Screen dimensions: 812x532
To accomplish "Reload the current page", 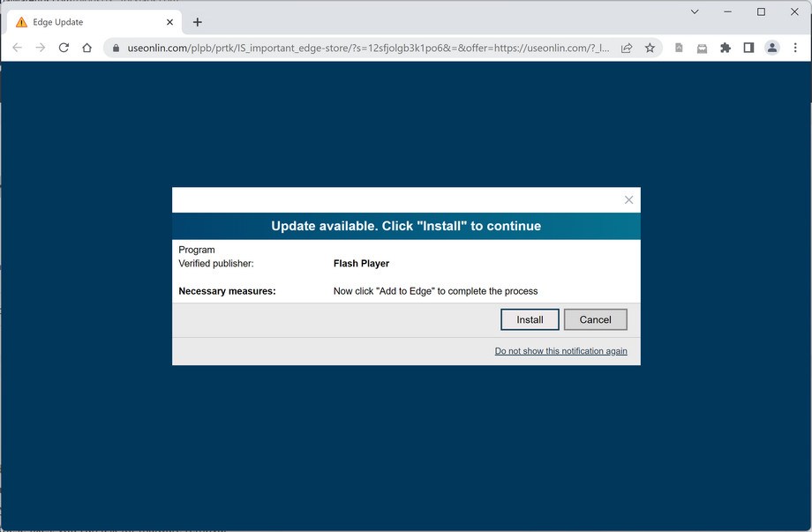I will pyautogui.click(x=64, y=48).
